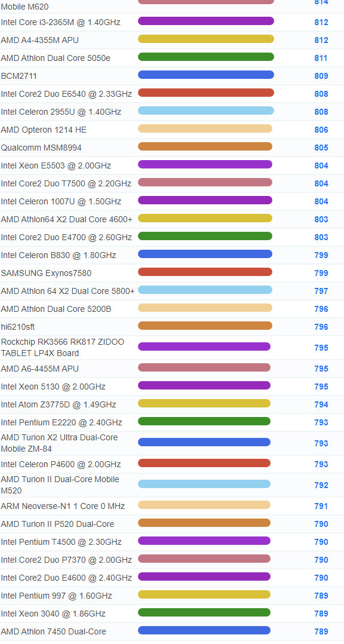
Task: Click score 791 for ARM Neoverse-N1
Action: point(321,507)
